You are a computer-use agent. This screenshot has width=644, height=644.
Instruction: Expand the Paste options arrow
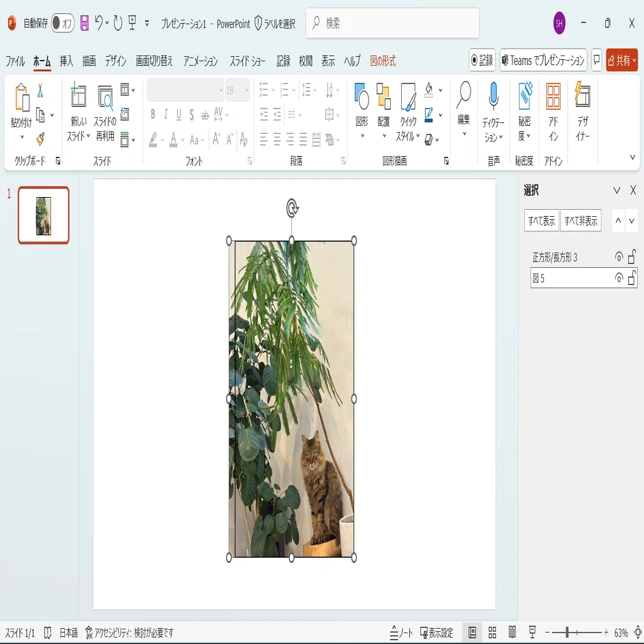click(22, 137)
